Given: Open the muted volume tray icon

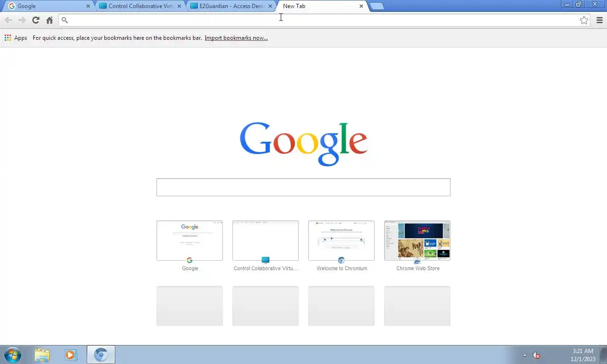Looking at the screenshot, I should 536,355.
